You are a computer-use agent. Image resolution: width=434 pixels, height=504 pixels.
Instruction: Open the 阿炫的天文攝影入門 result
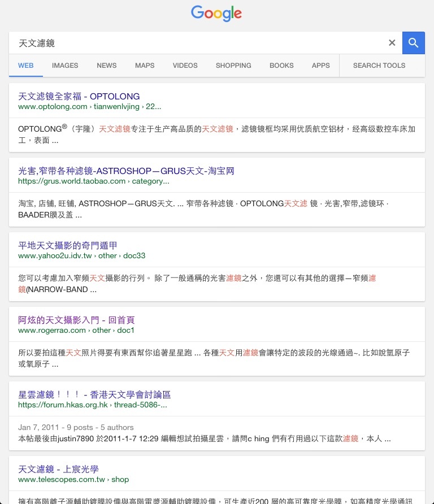[x=76, y=320]
